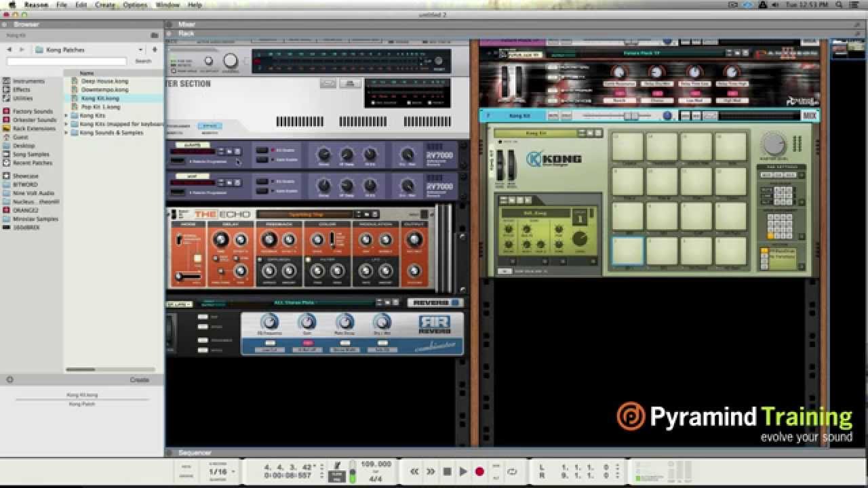Viewport: 868px width, 488px height.
Task: Click the Kong mix channel MIX button
Action: 809,116
